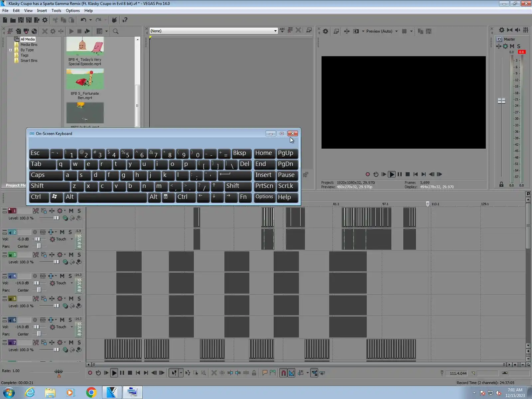Solo audio track 2

(70, 232)
